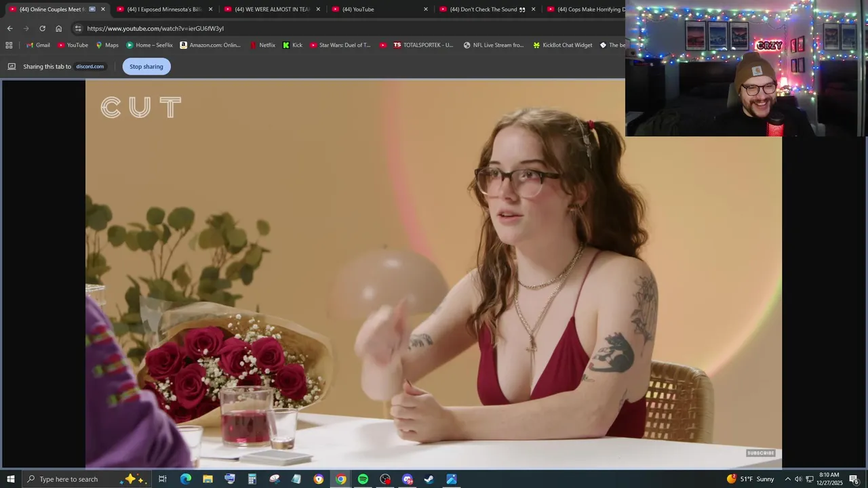Click the Type here to search box
The height and width of the screenshot is (488, 868).
pyautogui.click(x=85, y=479)
